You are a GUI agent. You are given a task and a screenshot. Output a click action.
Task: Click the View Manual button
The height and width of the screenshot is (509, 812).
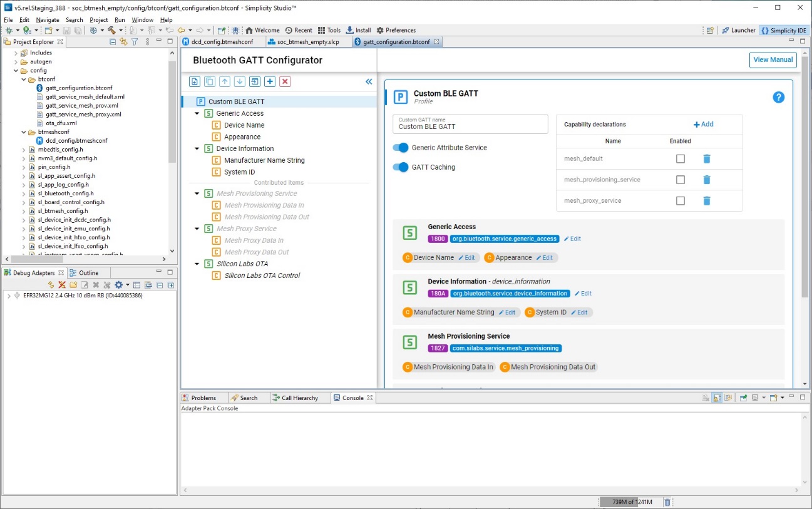(773, 60)
